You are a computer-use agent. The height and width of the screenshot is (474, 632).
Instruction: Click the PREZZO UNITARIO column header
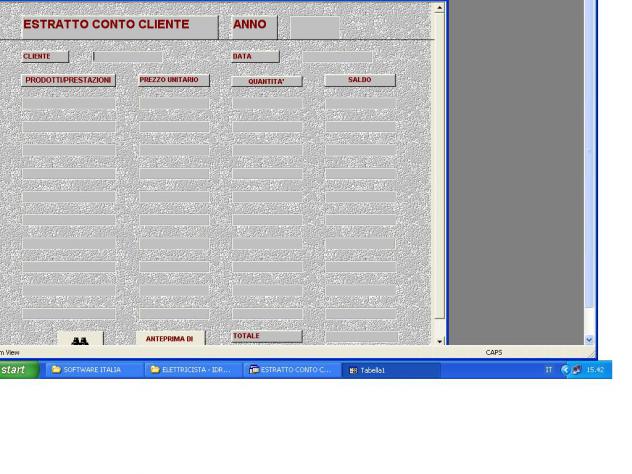[174, 80]
